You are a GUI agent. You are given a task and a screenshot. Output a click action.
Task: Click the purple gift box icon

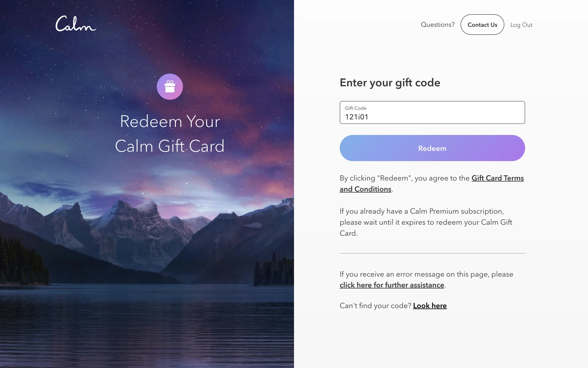pyautogui.click(x=170, y=86)
